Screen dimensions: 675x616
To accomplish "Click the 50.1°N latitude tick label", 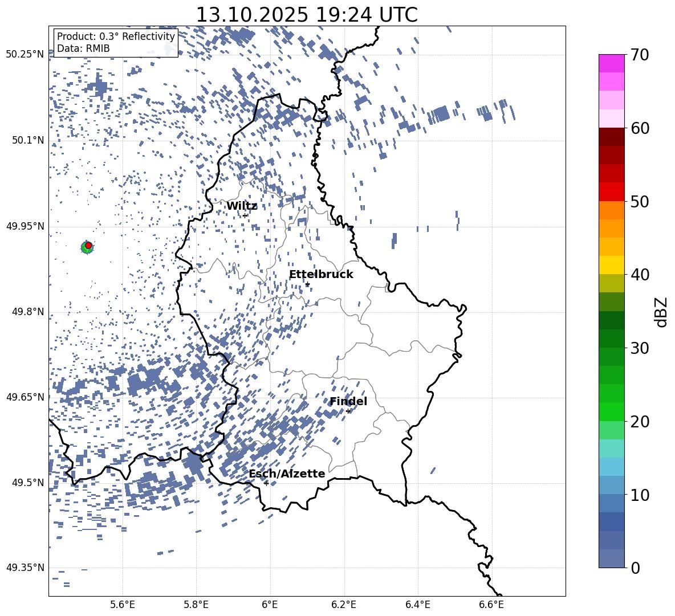I will [28, 140].
